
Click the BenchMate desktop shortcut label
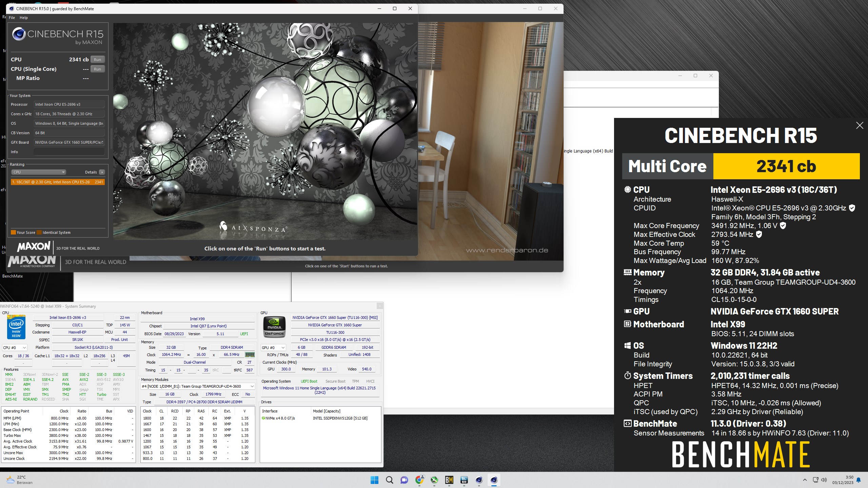click(x=13, y=276)
